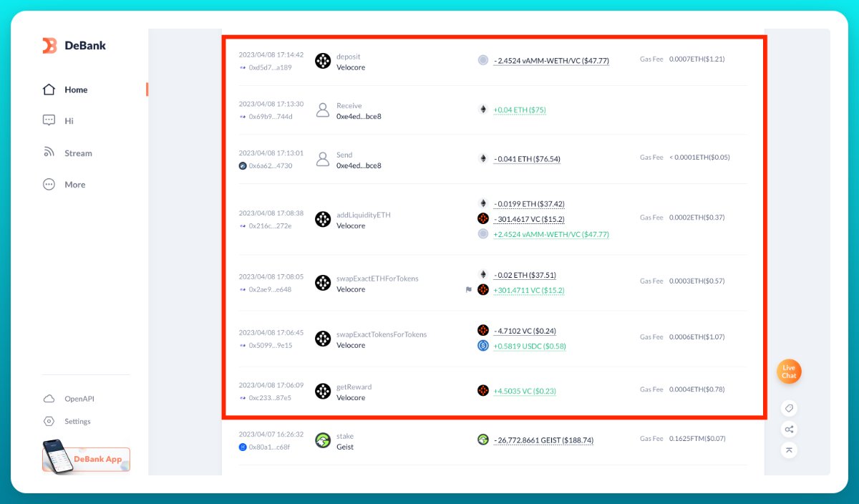Click the flag icon near +301.4711 VC
This screenshot has height=504, width=859.
[x=469, y=290]
